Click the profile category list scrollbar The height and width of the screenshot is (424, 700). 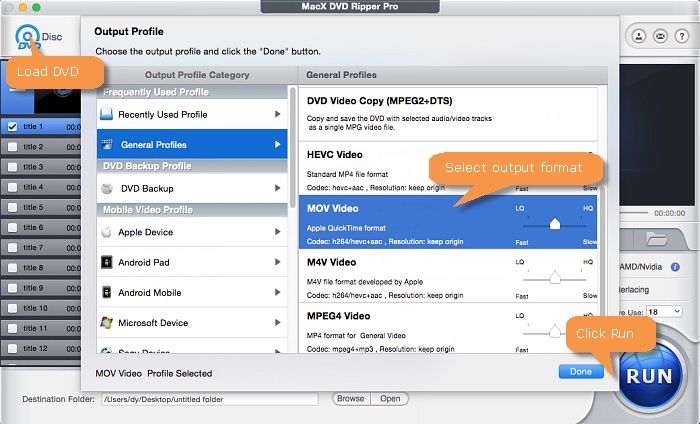click(292, 147)
